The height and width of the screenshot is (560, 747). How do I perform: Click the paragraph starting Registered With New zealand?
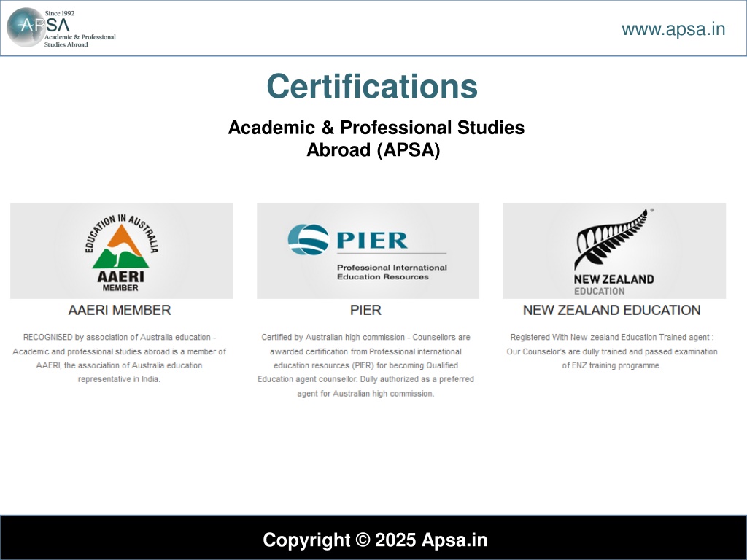[612, 351]
